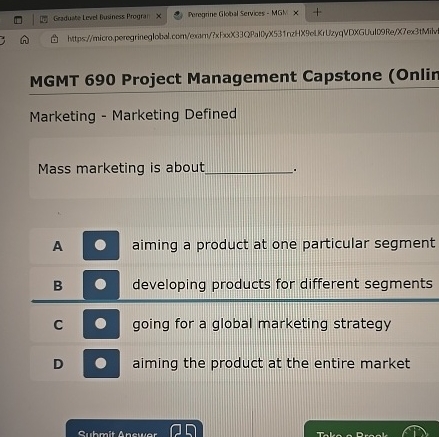439x437 pixels.
Task: Click answer text 'developing products for different segments'
Action: click(x=282, y=284)
